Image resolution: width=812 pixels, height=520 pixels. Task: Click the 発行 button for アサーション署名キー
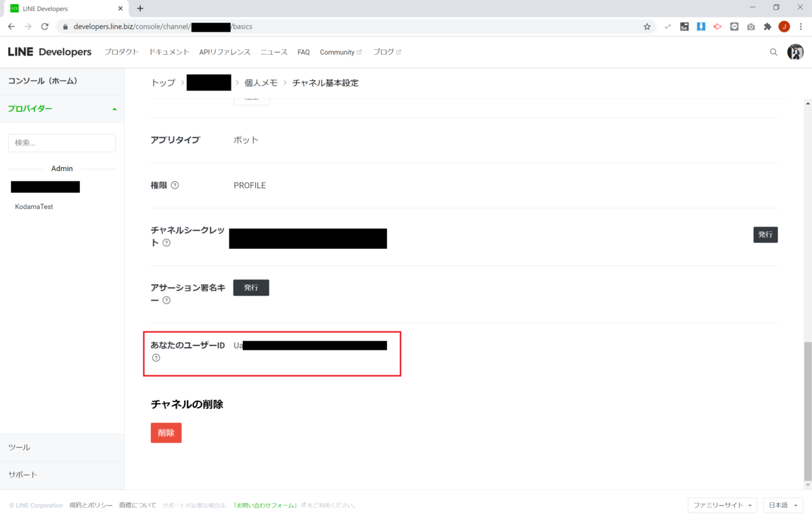tap(251, 287)
